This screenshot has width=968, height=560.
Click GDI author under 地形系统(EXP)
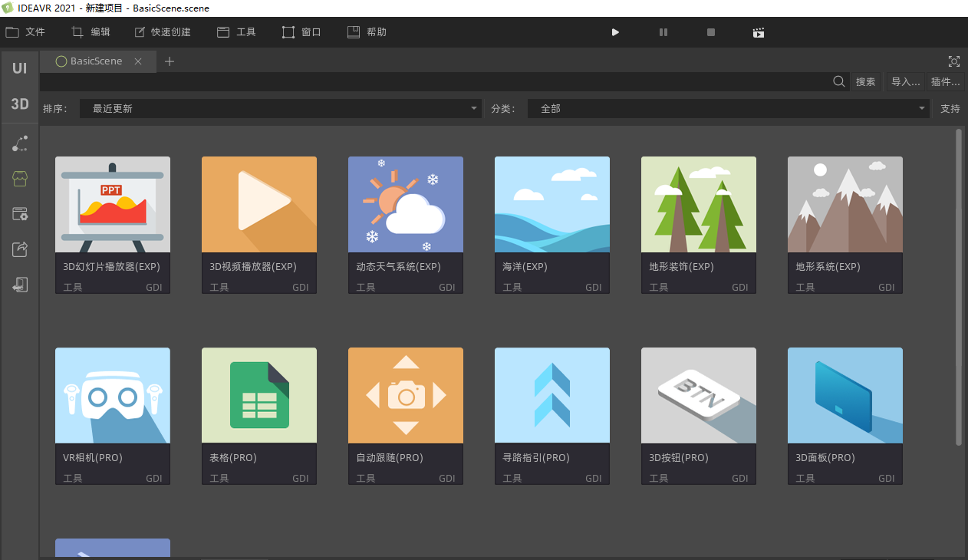point(887,288)
